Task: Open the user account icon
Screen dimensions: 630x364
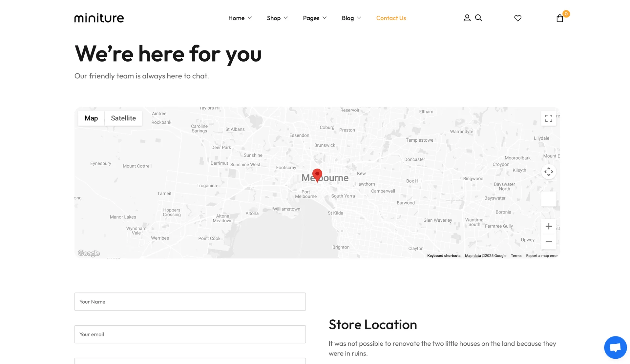Action: pyautogui.click(x=467, y=18)
